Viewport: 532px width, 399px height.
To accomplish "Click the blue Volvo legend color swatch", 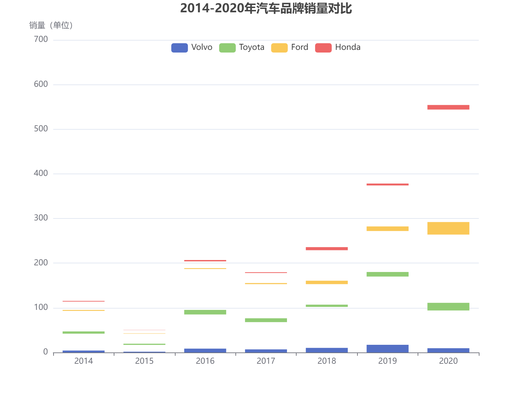I will click(x=179, y=47).
